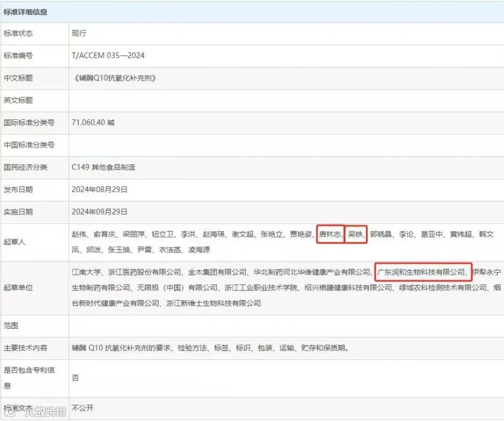The image size is (504, 421).
Task: Click the 中国标准分类号 label
Action: pos(29,145)
